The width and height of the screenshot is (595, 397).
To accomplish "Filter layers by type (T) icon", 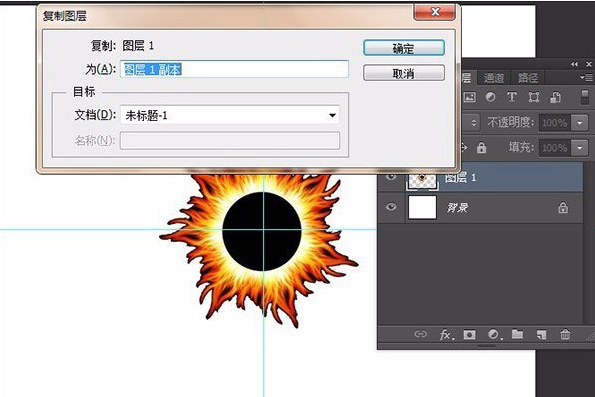I will pyautogui.click(x=512, y=97).
